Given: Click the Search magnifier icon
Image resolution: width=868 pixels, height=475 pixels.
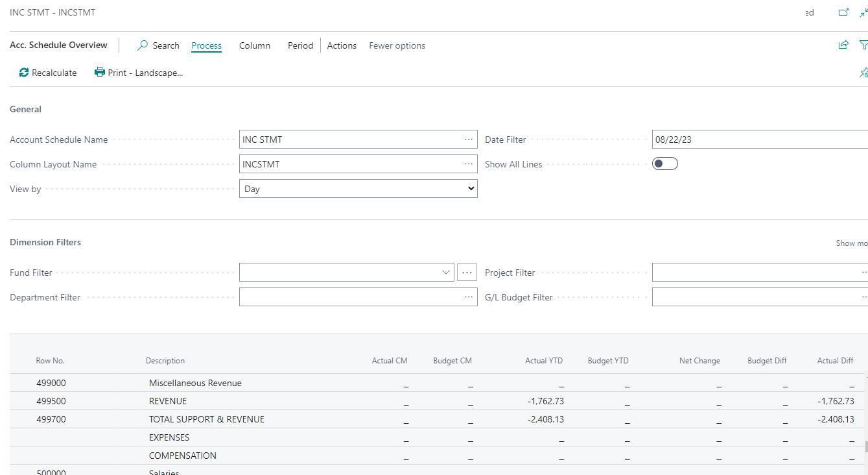Looking at the screenshot, I should tap(143, 45).
